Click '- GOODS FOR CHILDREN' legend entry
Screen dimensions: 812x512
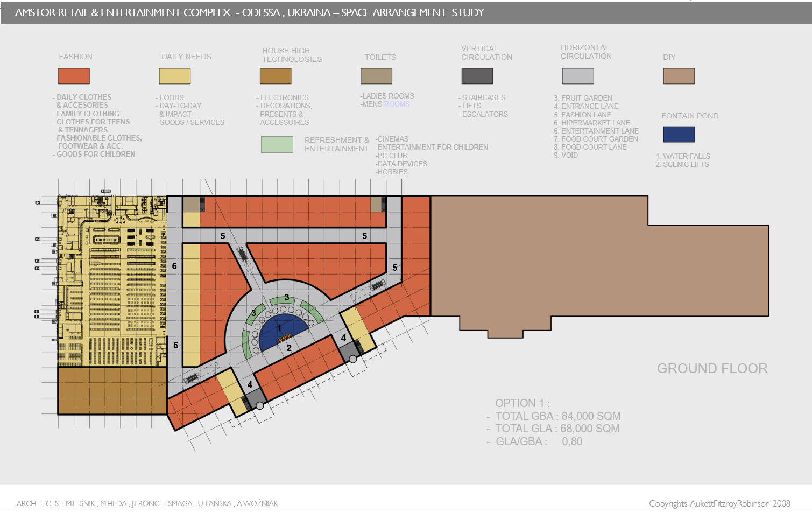[94, 154]
